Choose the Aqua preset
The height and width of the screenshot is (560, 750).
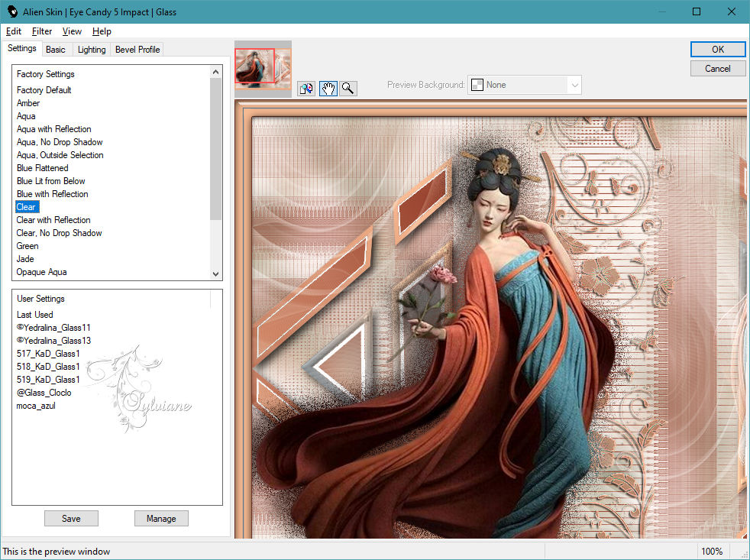pos(26,116)
